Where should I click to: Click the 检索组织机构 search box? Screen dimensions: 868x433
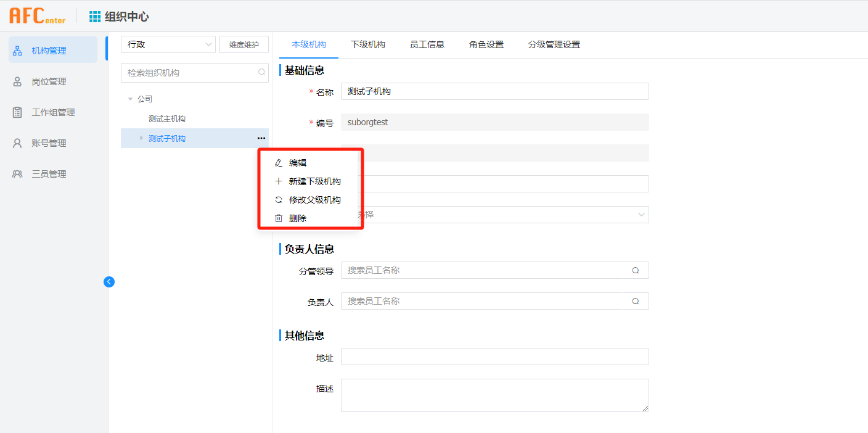tap(190, 73)
